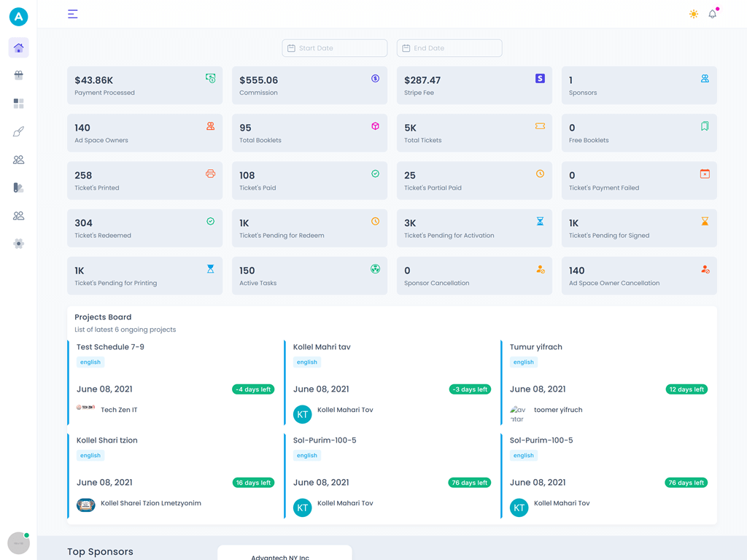Open the notifications bell
Screen dimensions: 747x560
click(x=712, y=14)
